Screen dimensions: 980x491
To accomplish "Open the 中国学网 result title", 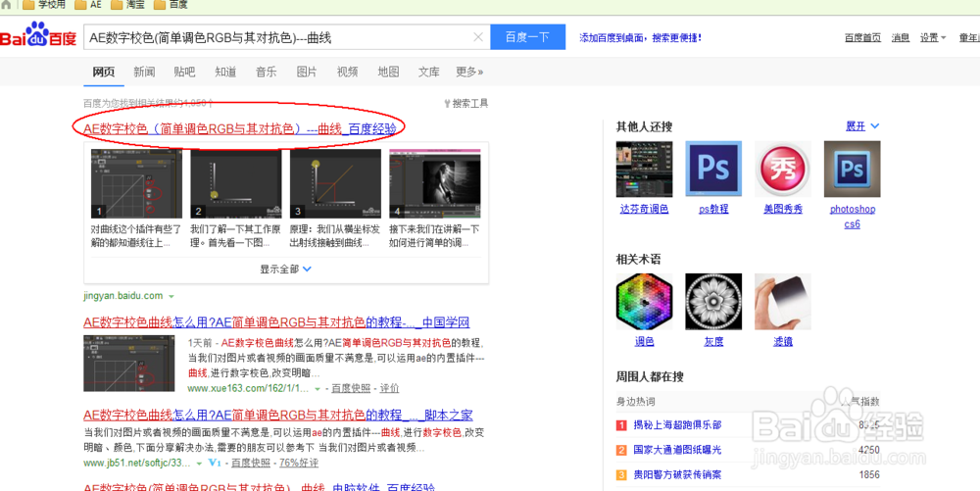I will (x=276, y=323).
